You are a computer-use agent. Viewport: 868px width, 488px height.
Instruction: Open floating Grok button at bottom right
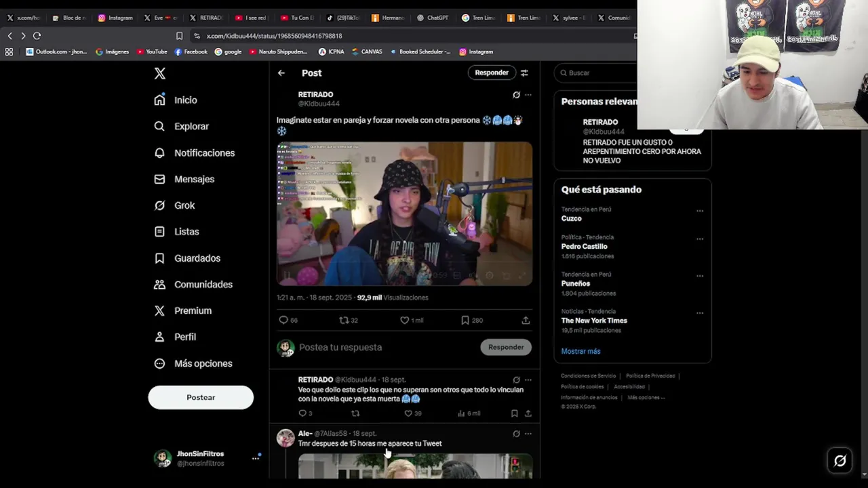pyautogui.click(x=840, y=461)
